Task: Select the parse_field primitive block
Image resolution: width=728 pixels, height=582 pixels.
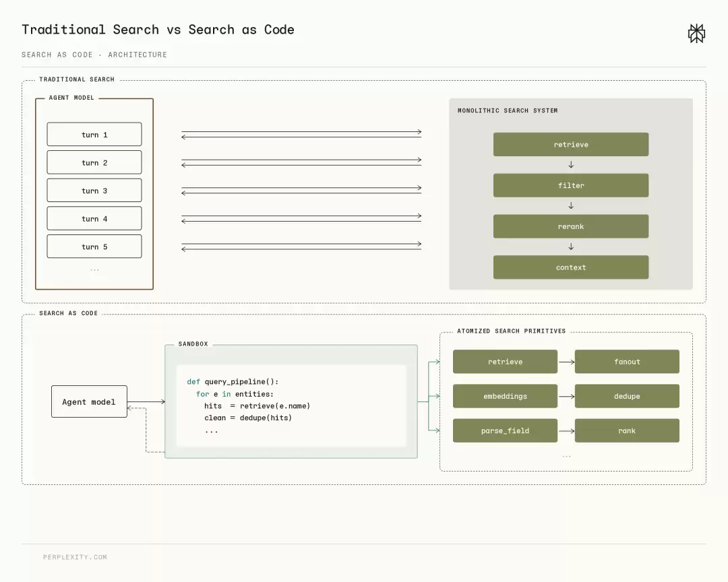Action: tap(505, 430)
